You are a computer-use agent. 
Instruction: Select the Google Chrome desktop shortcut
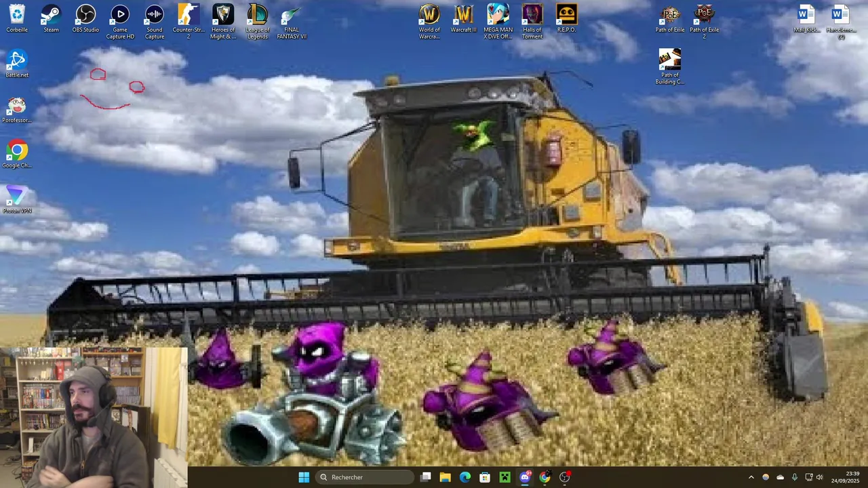click(17, 155)
